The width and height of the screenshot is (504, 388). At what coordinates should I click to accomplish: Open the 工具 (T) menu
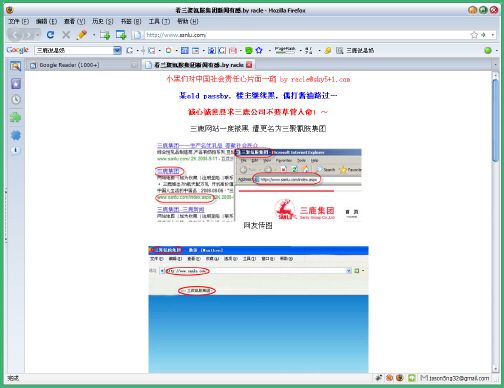pyautogui.click(x=159, y=21)
